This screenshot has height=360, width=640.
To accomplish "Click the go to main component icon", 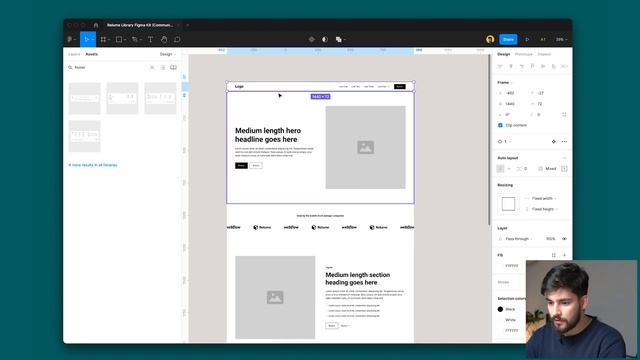I will (553, 142).
